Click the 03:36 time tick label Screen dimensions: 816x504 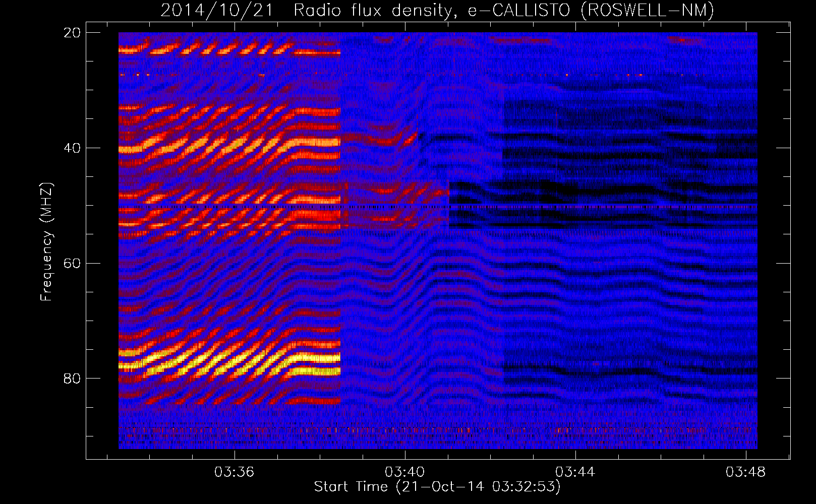[234, 472]
